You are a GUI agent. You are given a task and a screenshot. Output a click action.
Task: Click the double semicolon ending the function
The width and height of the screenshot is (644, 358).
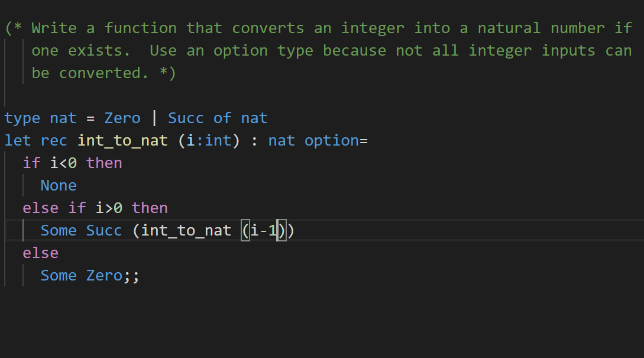point(131,275)
